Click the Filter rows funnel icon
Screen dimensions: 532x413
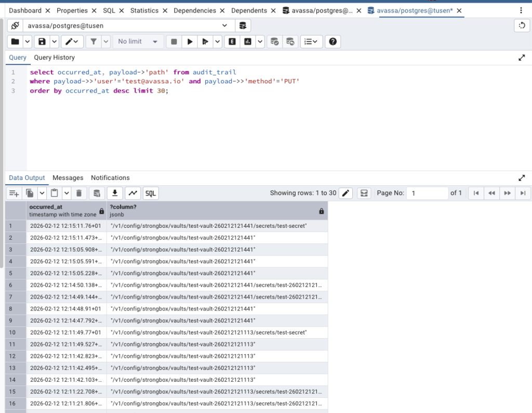(94, 42)
